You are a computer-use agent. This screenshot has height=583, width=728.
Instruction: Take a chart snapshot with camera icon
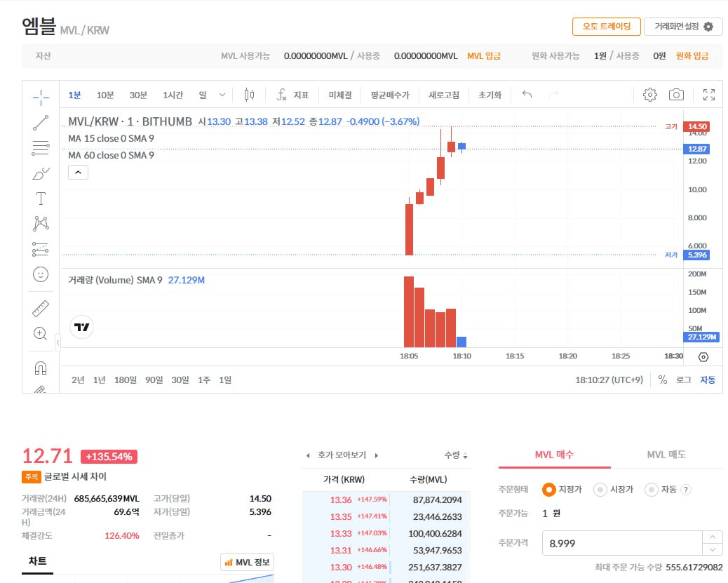pos(676,95)
